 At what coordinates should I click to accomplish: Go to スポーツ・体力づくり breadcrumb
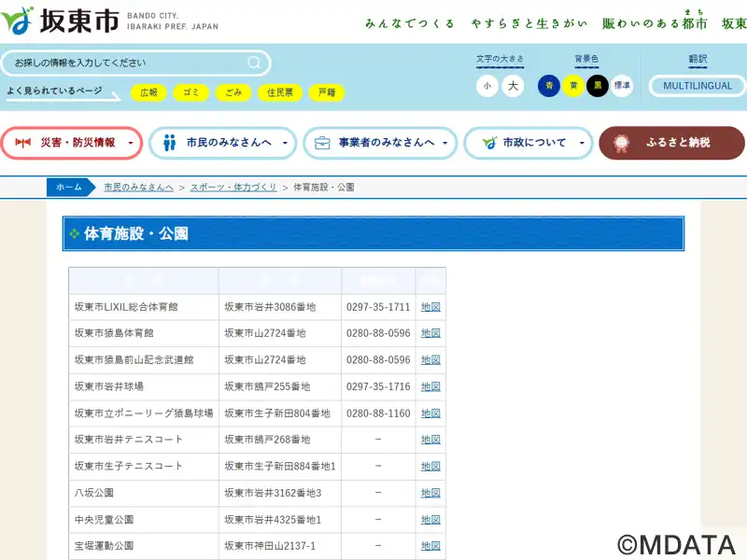pos(233,188)
